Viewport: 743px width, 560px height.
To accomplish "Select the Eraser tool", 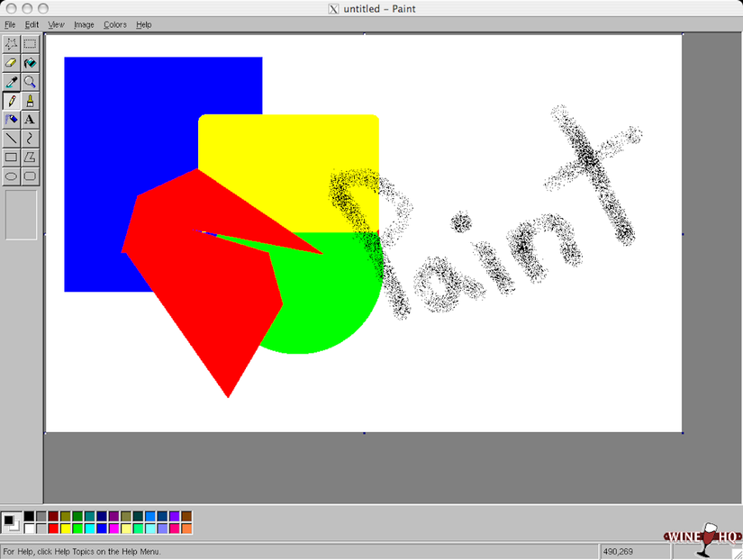I will pos(10,62).
